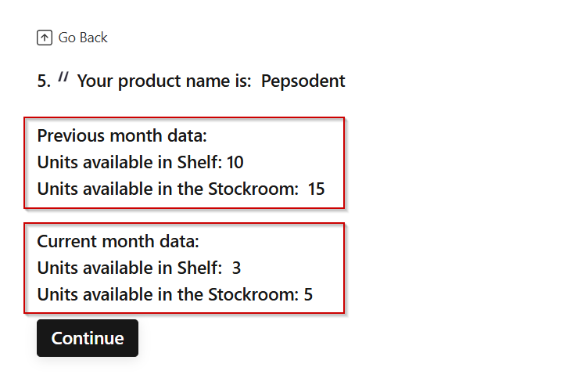This screenshot has height=378, width=588.
Task: Click the previous month Stockroom units line
Action: tap(181, 189)
